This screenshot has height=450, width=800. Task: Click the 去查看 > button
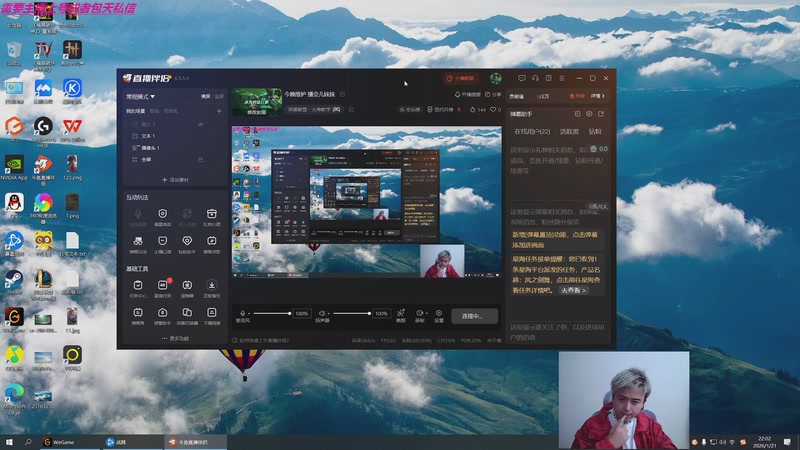pyautogui.click(x=573, y=290)
